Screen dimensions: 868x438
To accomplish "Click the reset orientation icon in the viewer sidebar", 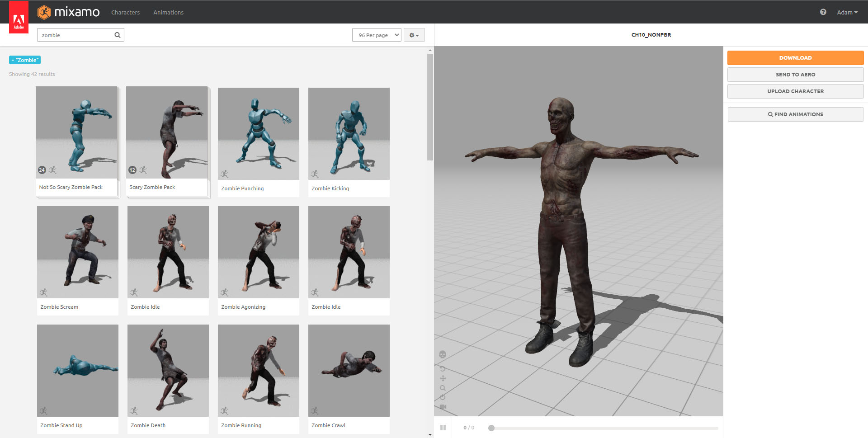I will pyautogui.click(x=443, y=397).
